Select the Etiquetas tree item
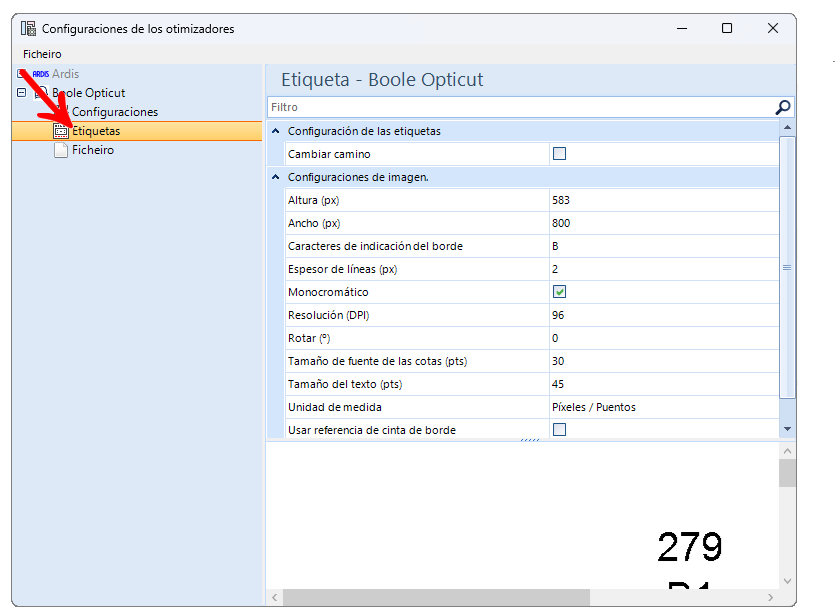 96,131
